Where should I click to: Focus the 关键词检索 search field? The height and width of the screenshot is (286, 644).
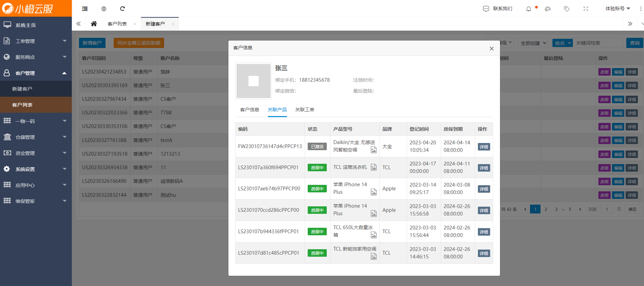[598, 43]
